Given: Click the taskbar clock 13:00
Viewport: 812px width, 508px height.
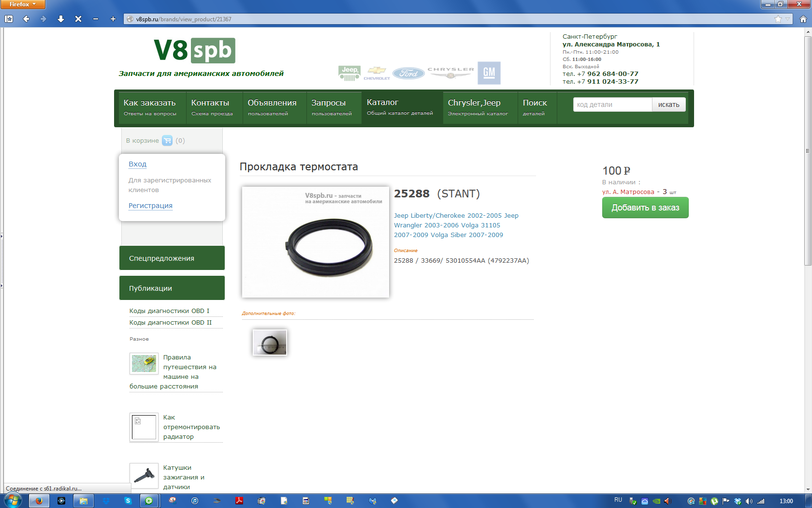Looking at the screenshot, I should pyautogui.click(x=786, y=501).
